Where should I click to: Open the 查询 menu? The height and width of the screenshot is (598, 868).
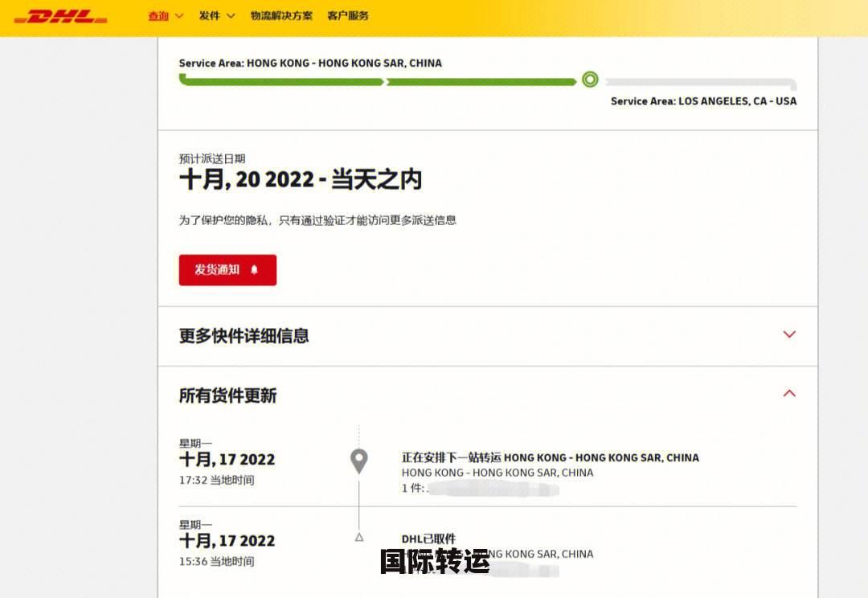(158, 15)
